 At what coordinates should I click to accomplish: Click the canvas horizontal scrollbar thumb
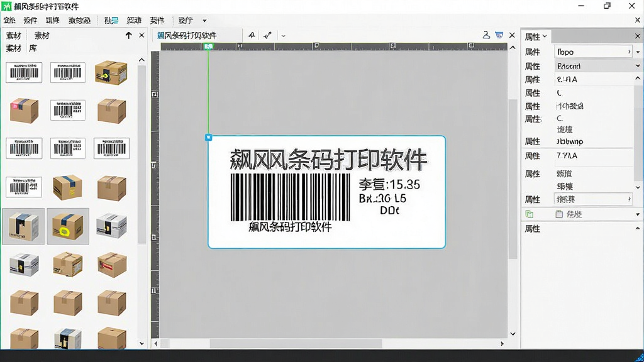pos(296,344)
